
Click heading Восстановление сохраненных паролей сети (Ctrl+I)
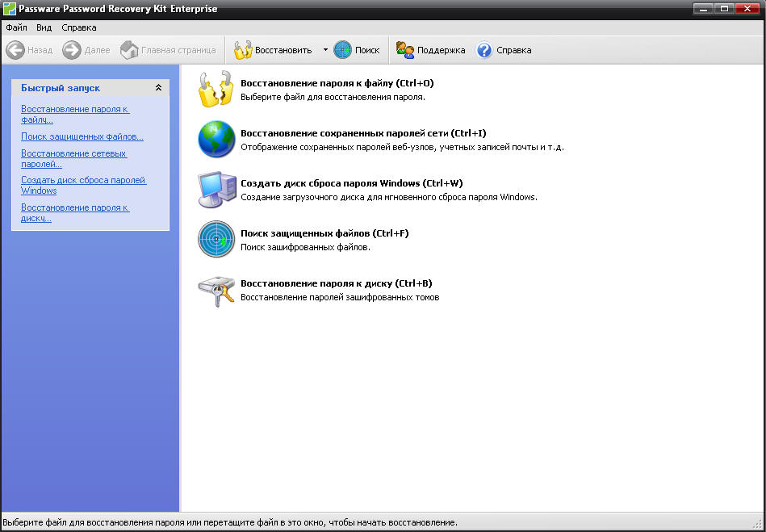pyautogui.click(x=363, y=133)
